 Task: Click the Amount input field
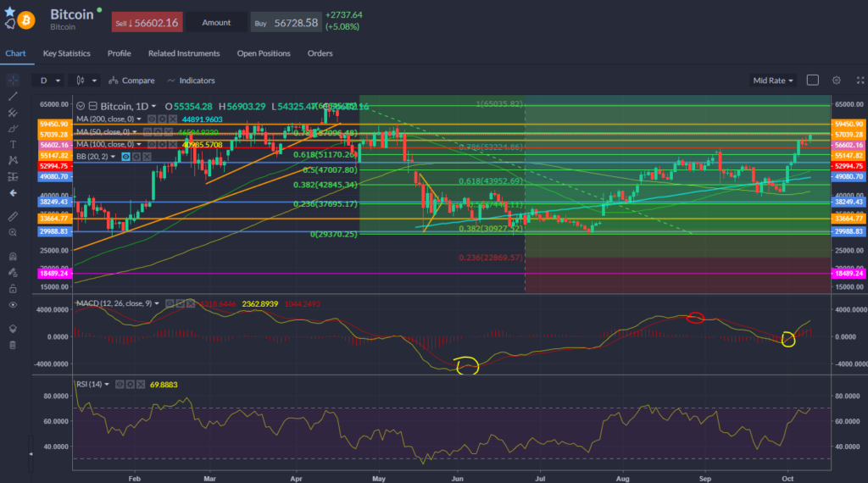point(216,22)
